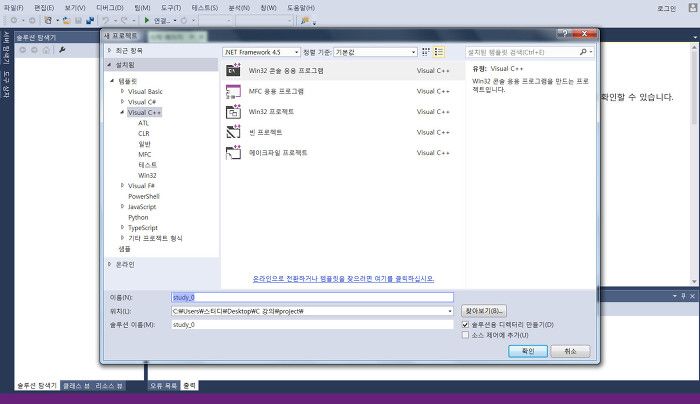Expand the Visual C# tree node
The width and height of the screenshot is (700, 404).
coord(122,102)
